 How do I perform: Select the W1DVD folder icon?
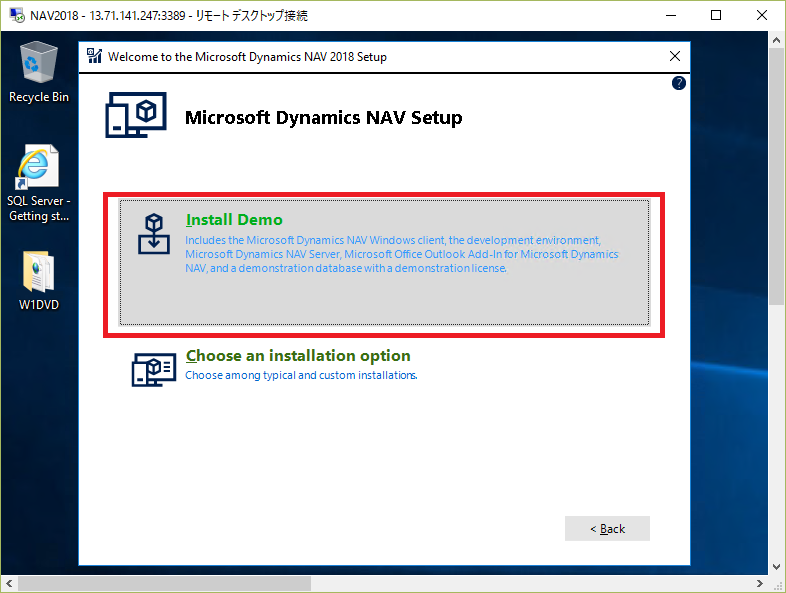point(39,281)
